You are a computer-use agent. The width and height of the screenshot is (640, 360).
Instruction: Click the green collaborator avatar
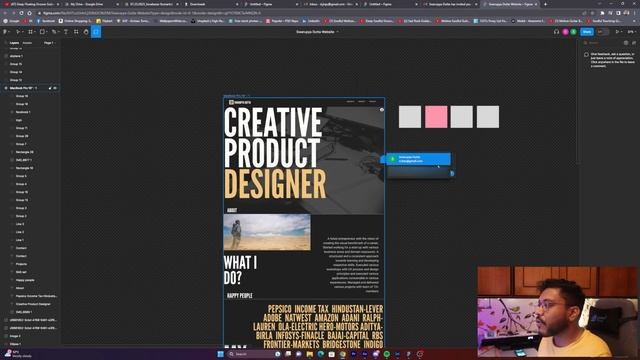tap(573, 32)
